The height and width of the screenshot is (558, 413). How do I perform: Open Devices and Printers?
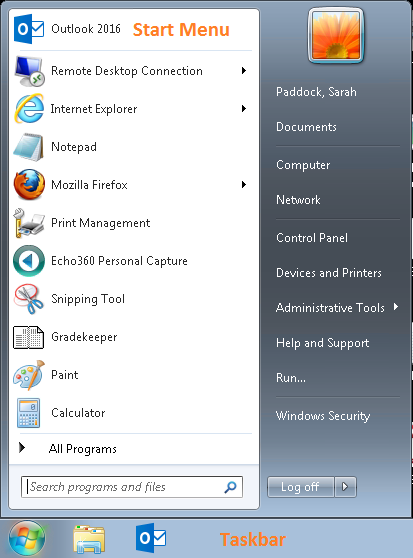pos(329,273)
